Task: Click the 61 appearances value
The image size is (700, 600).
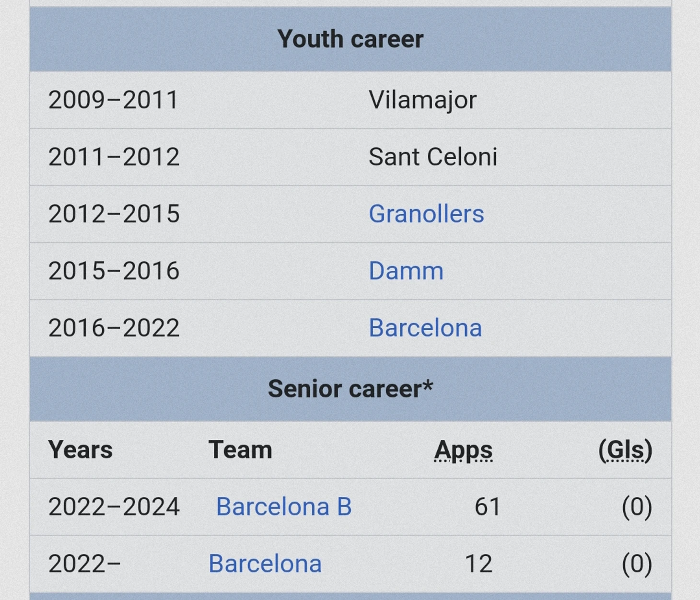Action: coord(487,507)
